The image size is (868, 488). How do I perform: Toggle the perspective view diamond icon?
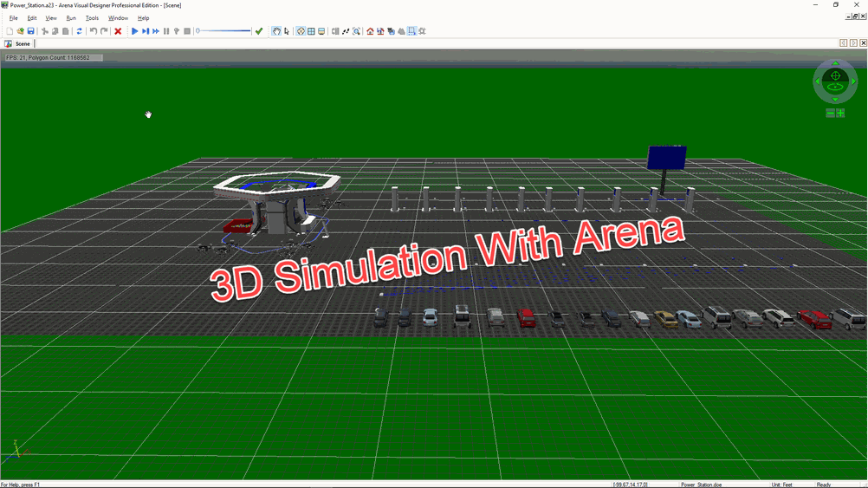click(x=301, y=31)
